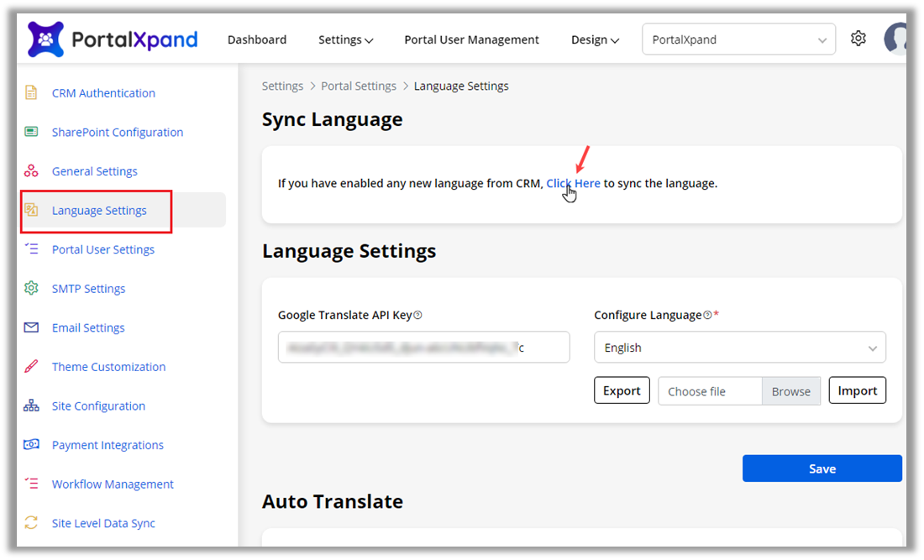Click the SMTP Settings gear icon
This screenshot has height=560, width=924.
(31, 288)
